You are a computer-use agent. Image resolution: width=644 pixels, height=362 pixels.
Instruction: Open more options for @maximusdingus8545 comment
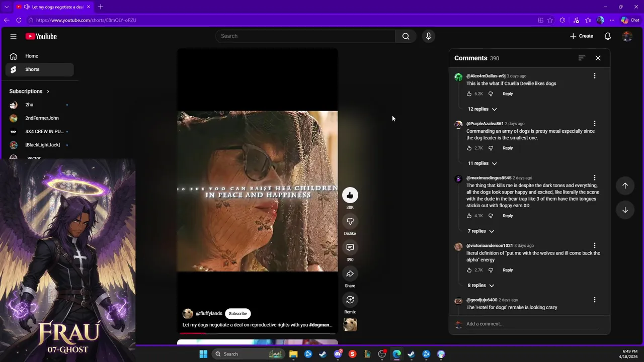pos(594,178)
